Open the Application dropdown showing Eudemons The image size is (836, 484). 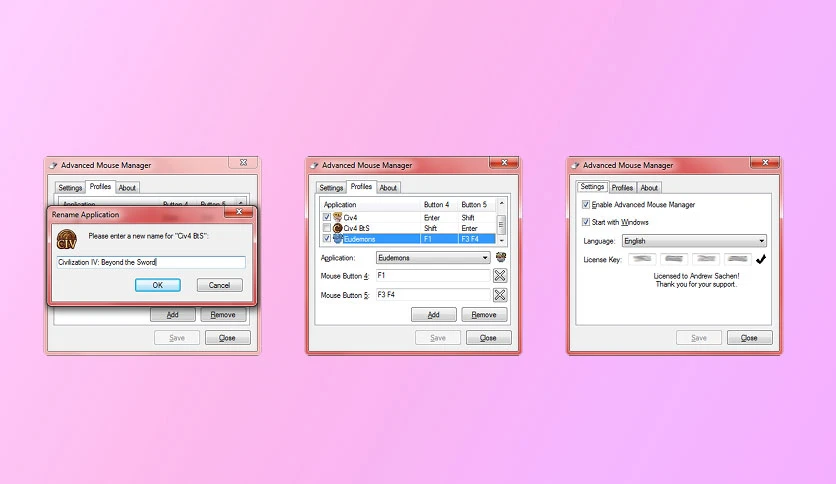[x=433, y=258]
